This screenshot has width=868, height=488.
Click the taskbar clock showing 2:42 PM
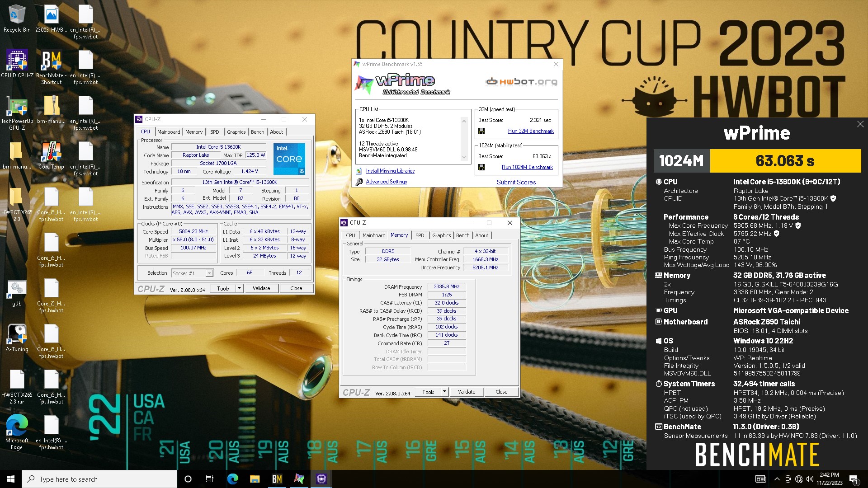[829, 479]
